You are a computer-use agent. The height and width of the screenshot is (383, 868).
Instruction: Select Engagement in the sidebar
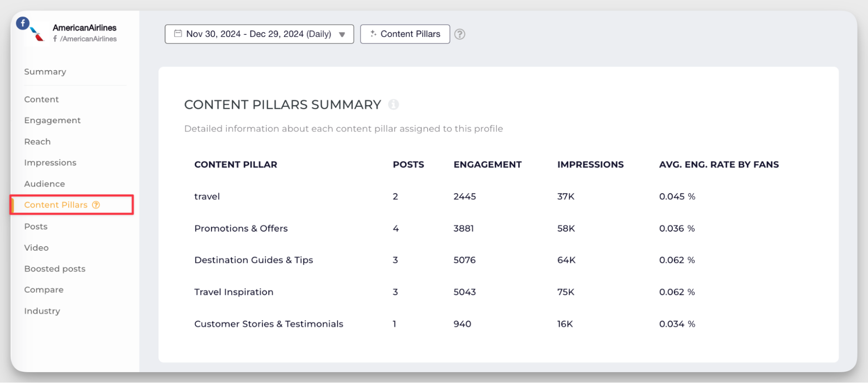53,121
